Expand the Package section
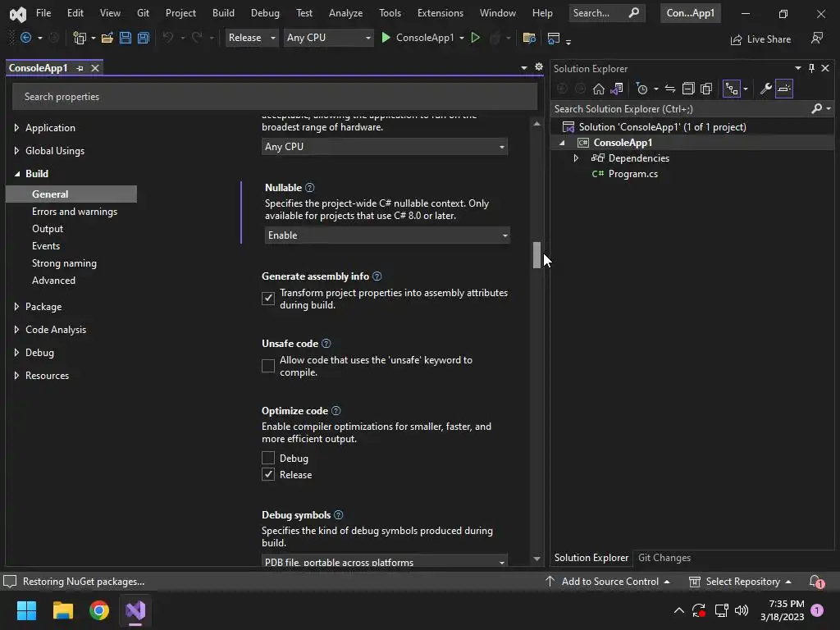This screenshot has width=840, height=630. (16, 307)
